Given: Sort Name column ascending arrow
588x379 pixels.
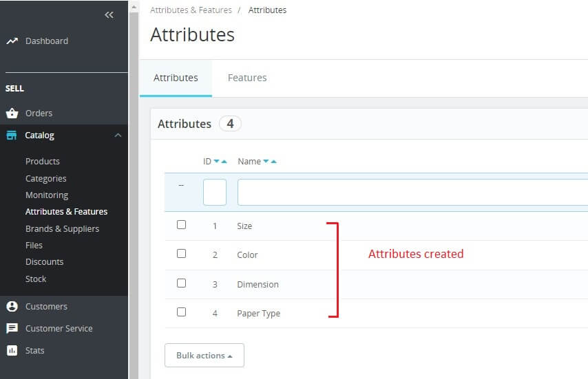Looking at the screenshot, I should coord(274,162).
